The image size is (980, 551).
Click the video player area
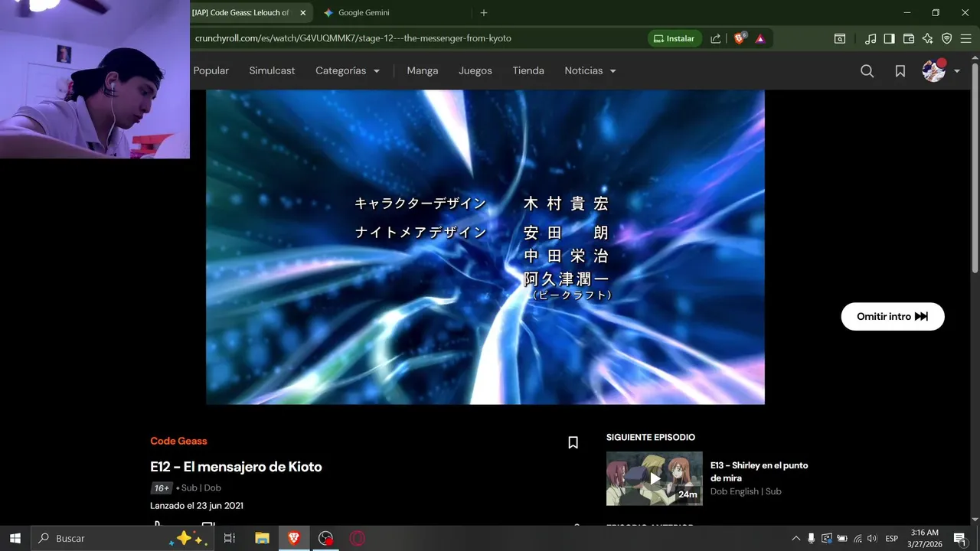click(485, 247)
